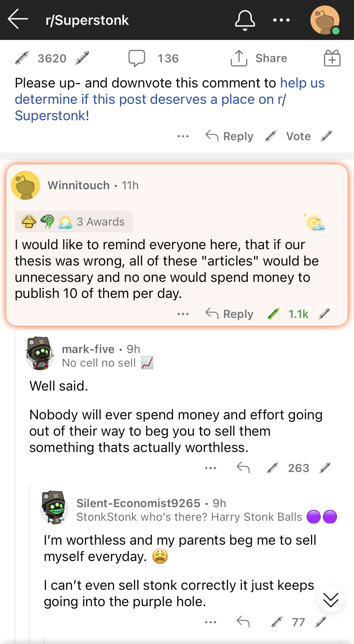
Task: Open the header three-dot overflow menu
Action: (x=281, y=20)
